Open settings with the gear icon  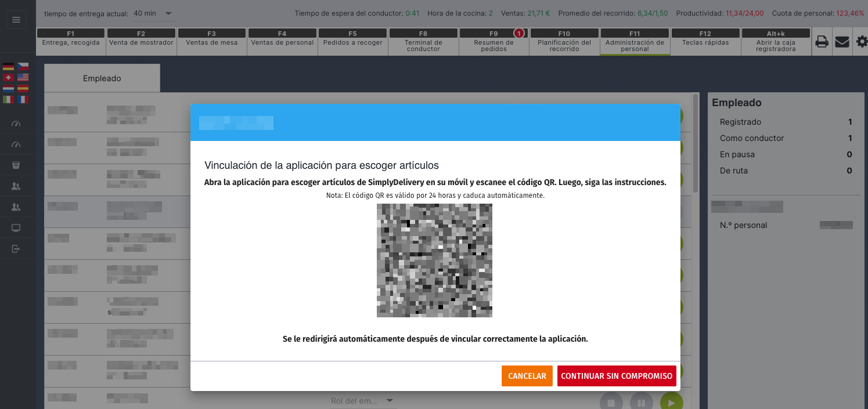pyautogui.click(x=861, y=42)
